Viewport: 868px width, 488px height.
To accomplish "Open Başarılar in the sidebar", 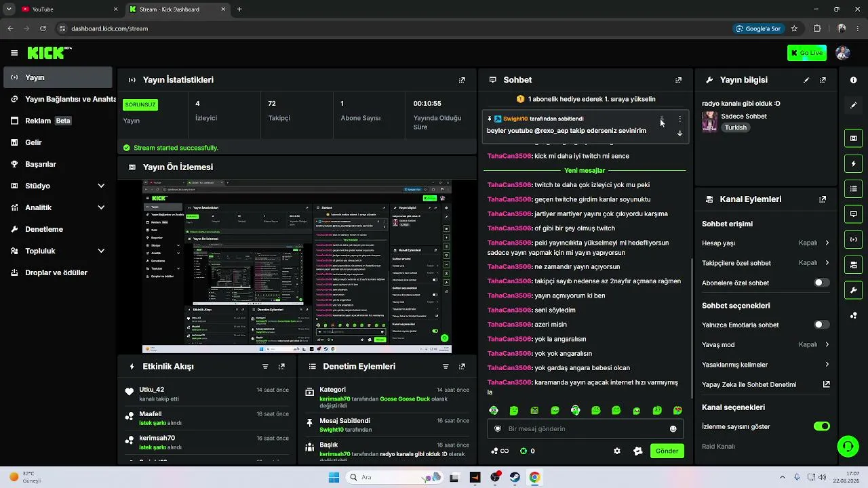I will (58, 164).
